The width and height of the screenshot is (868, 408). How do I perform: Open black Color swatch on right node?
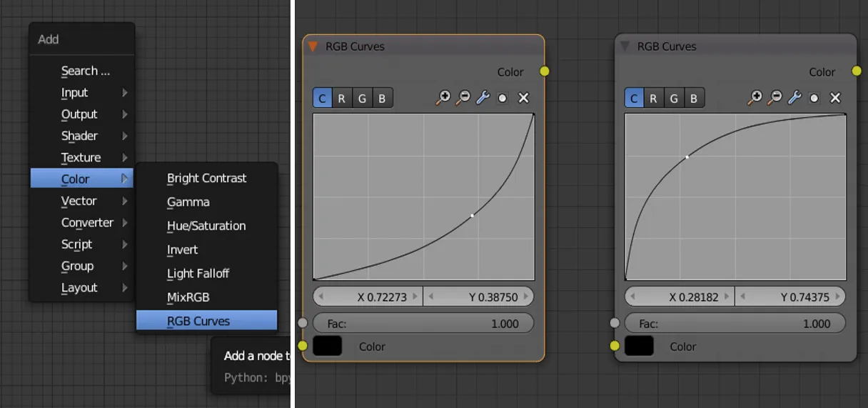pos(639,347)
